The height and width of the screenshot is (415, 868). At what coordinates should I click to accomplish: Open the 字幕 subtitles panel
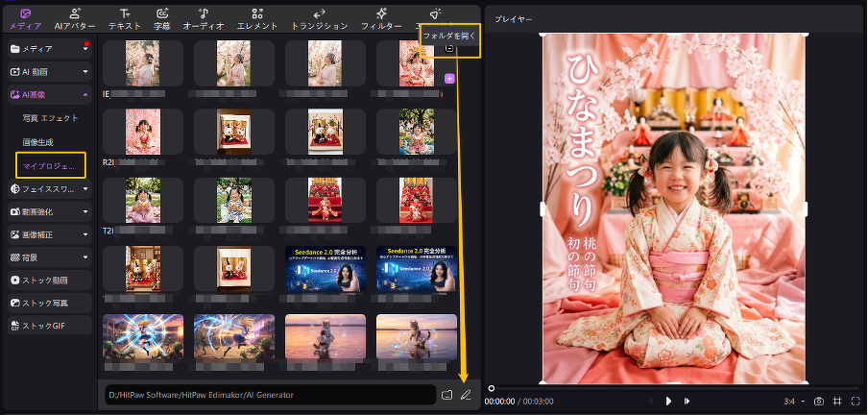coord(162,13)
